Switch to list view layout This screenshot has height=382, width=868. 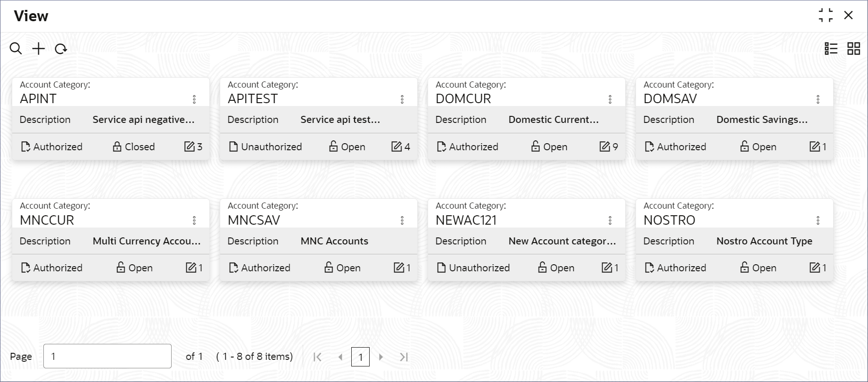click(831, 49)
